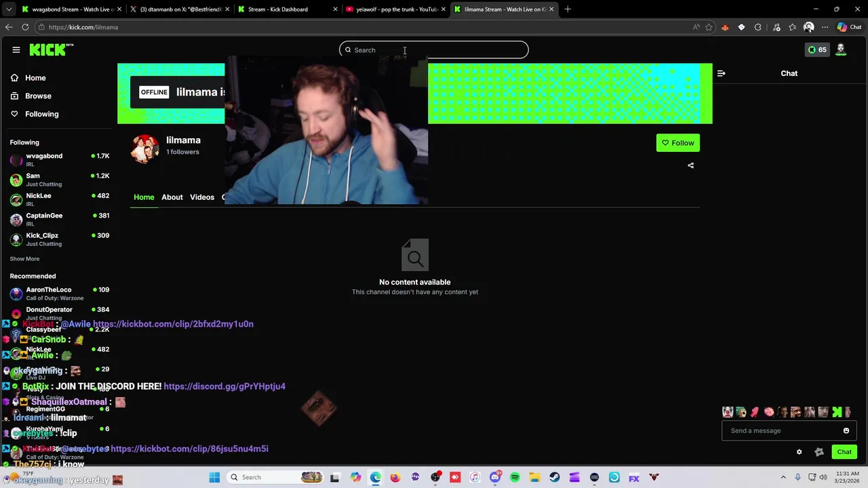Reload the page with the refresh icon
This screenshot has height=488, width=868.
point(25,27)
